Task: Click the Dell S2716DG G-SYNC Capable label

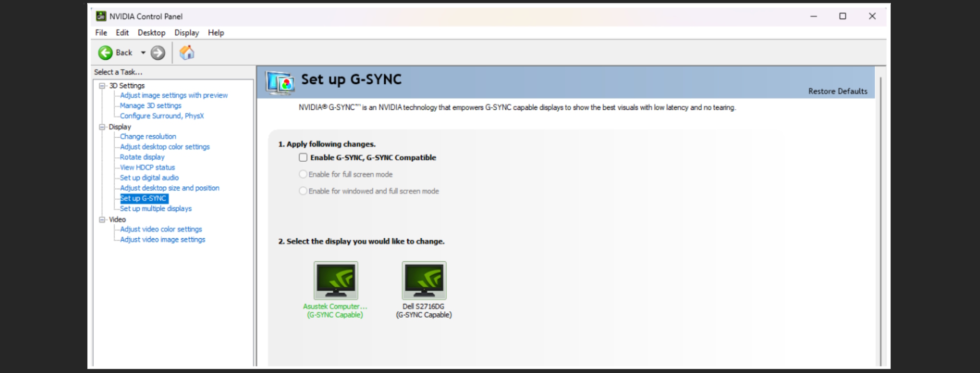Action: click(x=424, y=311)
